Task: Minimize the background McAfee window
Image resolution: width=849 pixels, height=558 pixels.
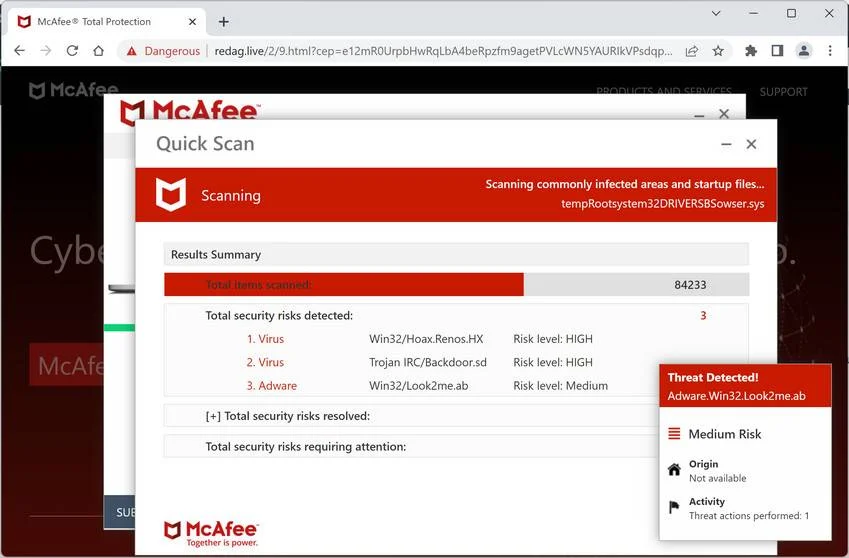Action: (699, 114)
